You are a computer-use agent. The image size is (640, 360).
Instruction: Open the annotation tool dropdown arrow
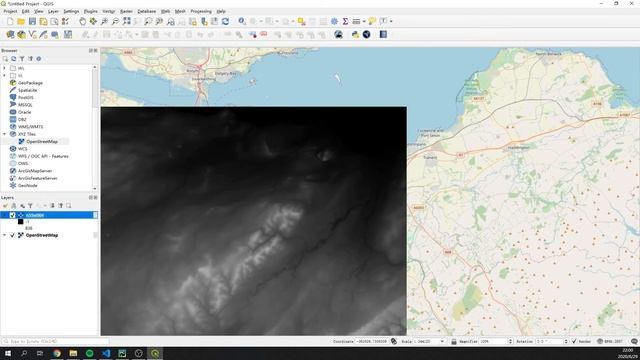click(391, 21)
